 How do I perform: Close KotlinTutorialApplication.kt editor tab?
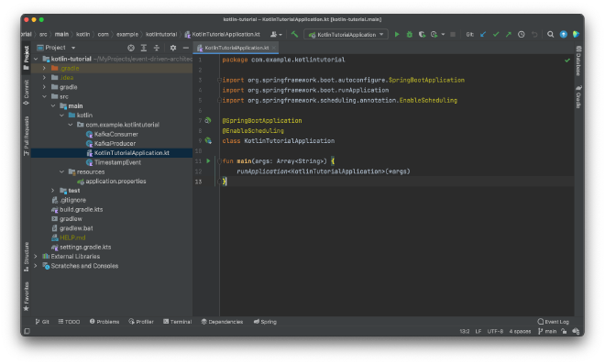click(x=273, y=48)
